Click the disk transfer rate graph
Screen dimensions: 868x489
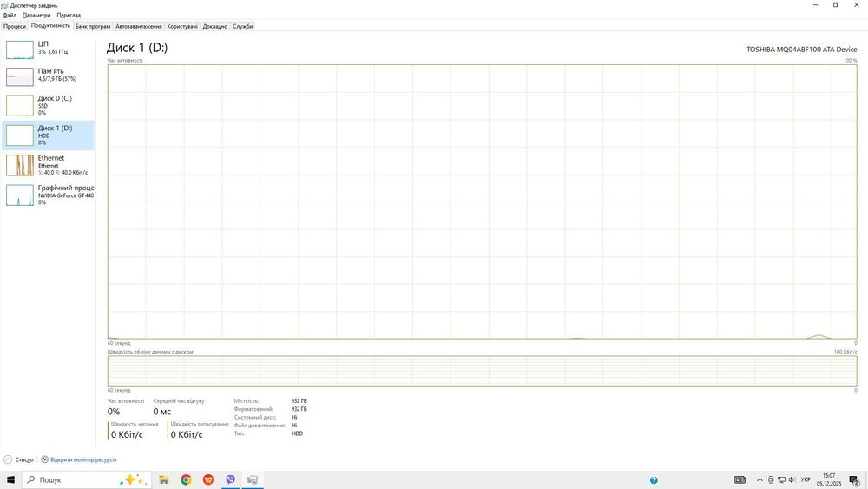point(482,371)
